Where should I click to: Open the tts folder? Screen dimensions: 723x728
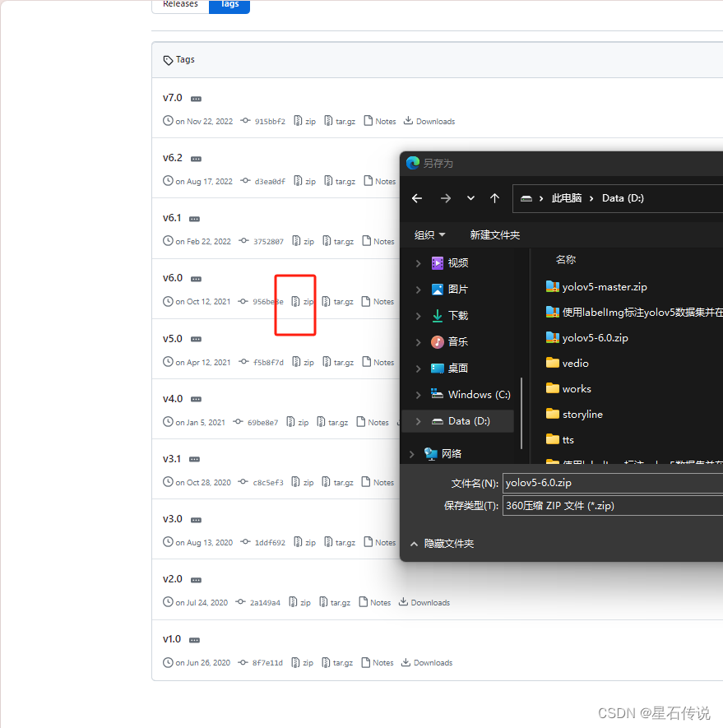(x=560, y=439)
